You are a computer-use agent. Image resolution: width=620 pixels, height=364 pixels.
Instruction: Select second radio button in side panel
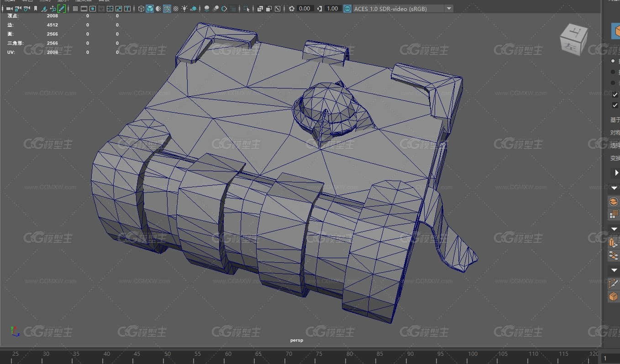pos(613,72)
